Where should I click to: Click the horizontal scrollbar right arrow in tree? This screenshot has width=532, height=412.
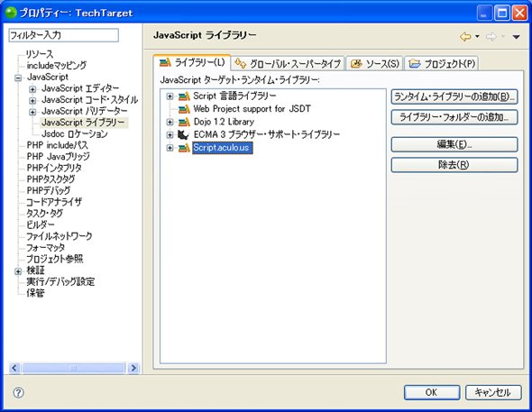click(133, 368)
